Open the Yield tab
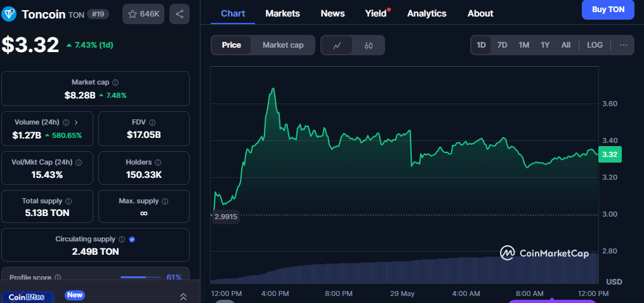644x303 pixels. [376, 13]
